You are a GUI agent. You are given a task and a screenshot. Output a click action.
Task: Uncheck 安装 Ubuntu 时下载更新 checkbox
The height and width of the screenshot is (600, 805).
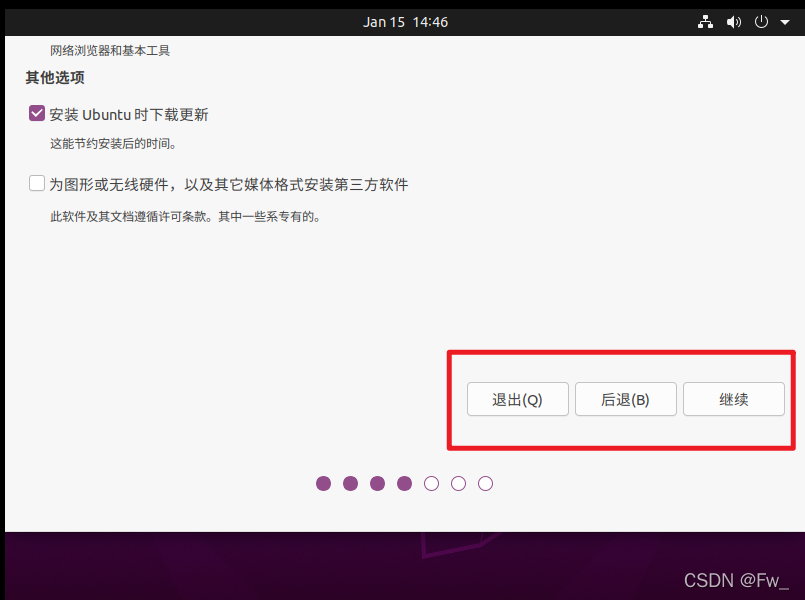[x=37, y=113]
